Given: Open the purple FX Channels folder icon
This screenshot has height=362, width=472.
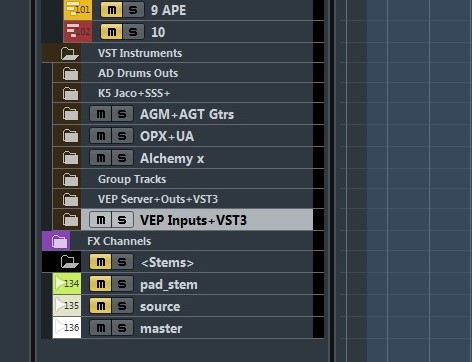Looking at the screenshot, I should 59,241.
